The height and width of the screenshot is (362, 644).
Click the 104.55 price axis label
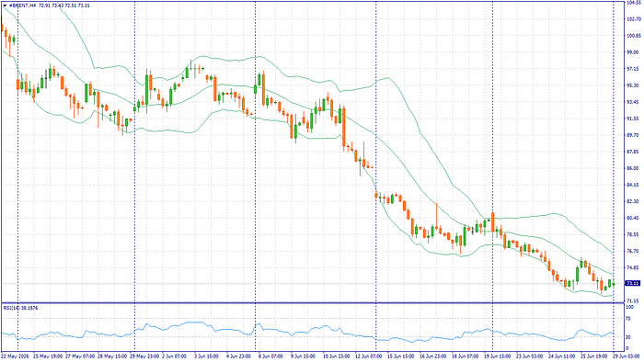[x=634, y=3]
